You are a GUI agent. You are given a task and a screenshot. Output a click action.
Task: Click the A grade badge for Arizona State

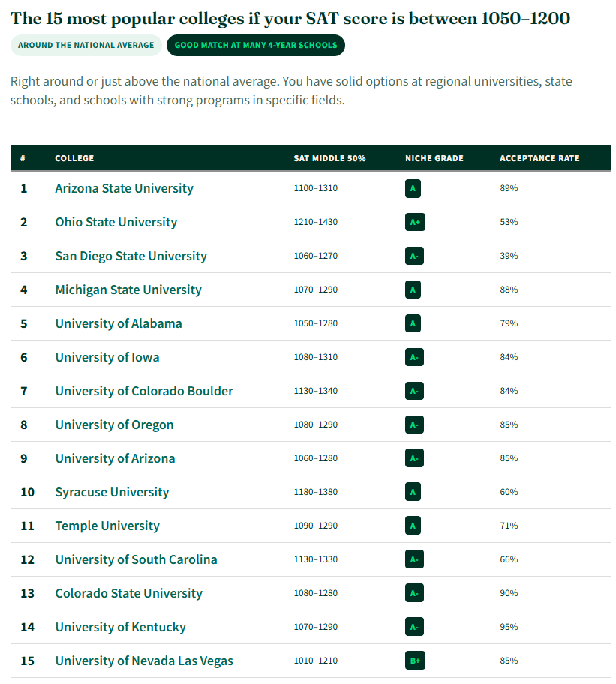coord(413,188)
